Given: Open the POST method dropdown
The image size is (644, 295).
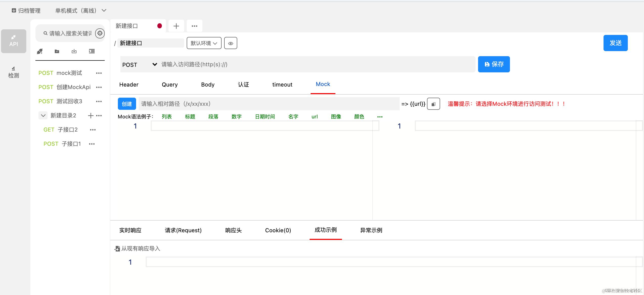Looking at the screenshot, I should 140,65.
